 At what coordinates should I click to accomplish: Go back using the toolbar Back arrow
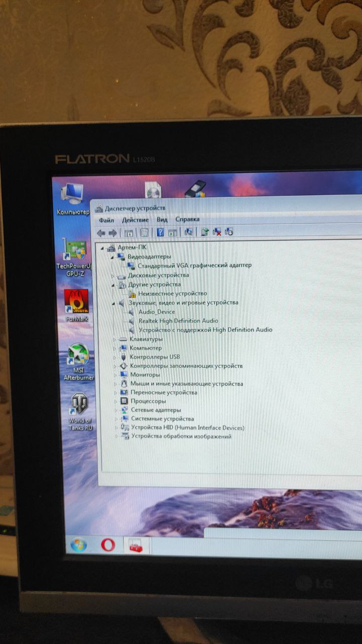coord(101,232)
